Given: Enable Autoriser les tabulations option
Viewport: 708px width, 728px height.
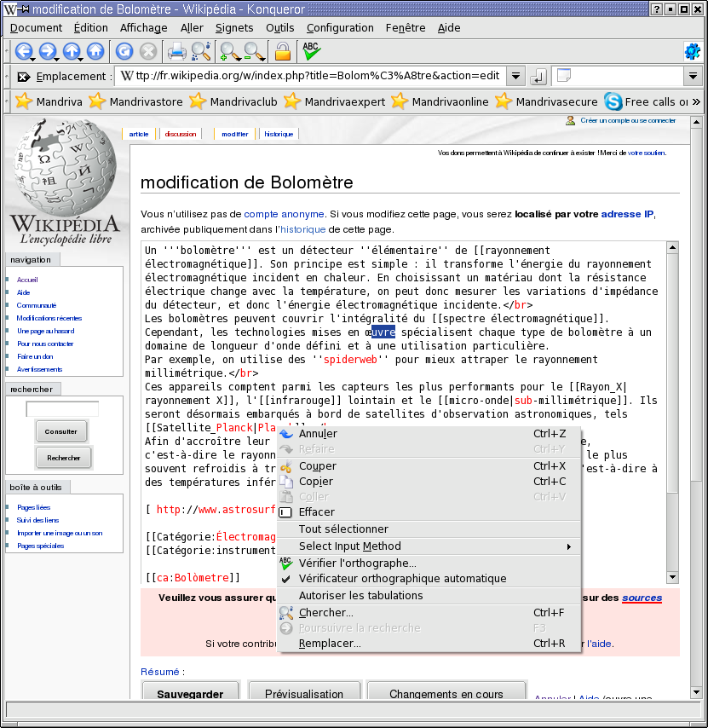Looking at the screenshot, I should pyautogui.click(x=360, y=596).
